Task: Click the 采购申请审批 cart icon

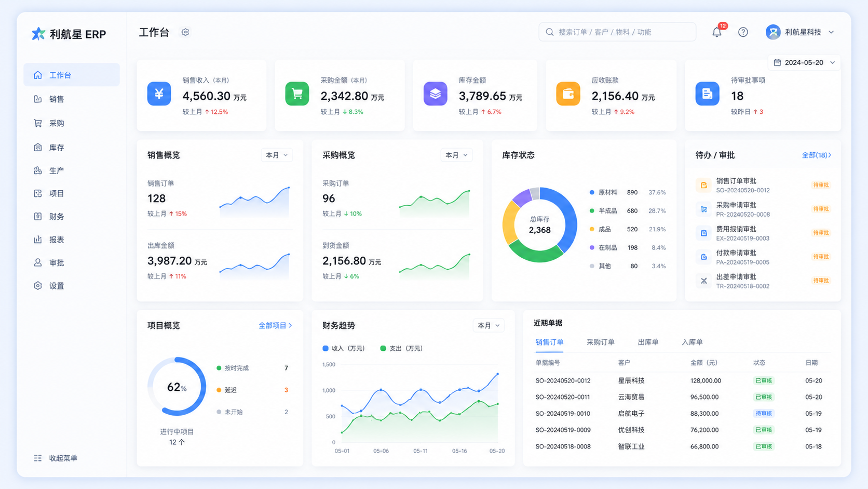Action: tap(703, 209)
